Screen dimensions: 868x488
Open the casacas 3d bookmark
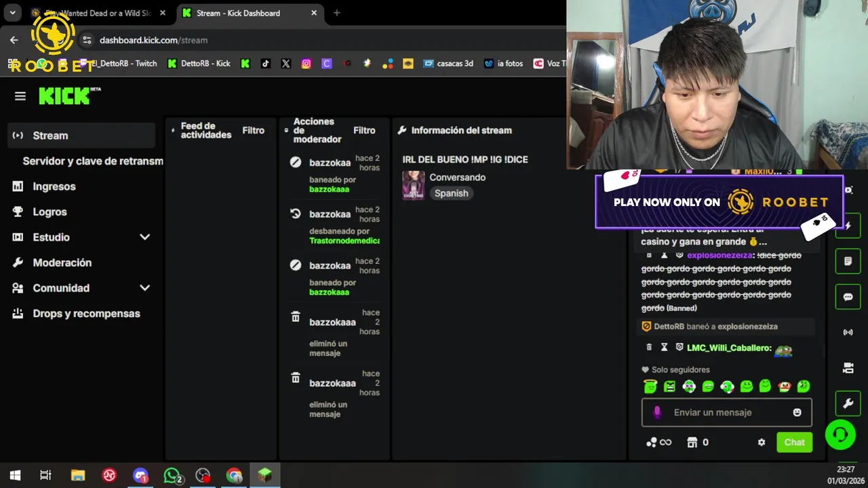(448, 63)
